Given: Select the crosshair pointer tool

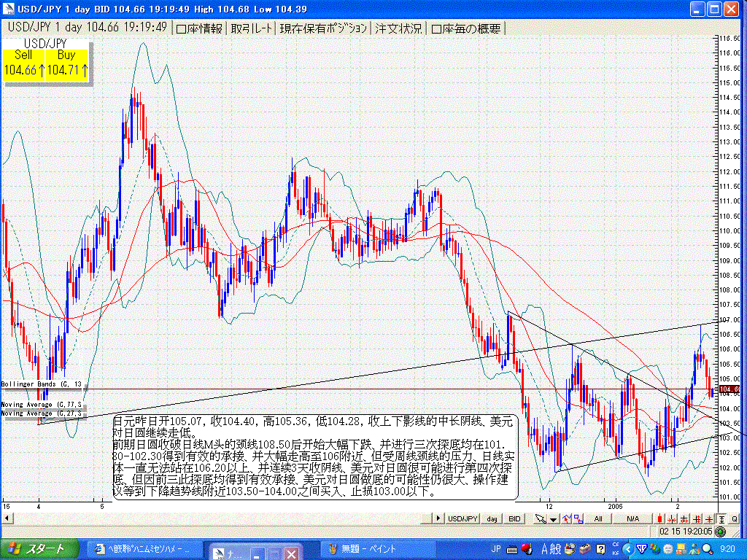Looking at the screenshot, I should click(540, 518).
